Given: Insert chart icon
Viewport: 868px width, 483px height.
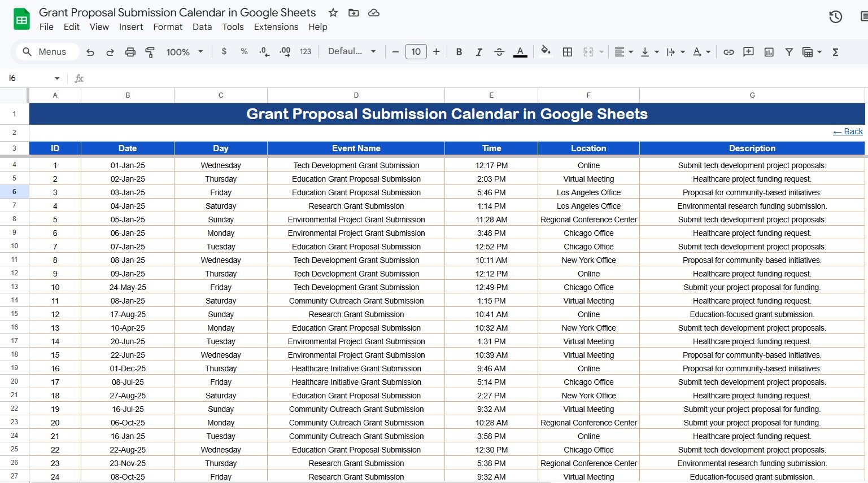Looking at the screenshot, I should 769,52.
